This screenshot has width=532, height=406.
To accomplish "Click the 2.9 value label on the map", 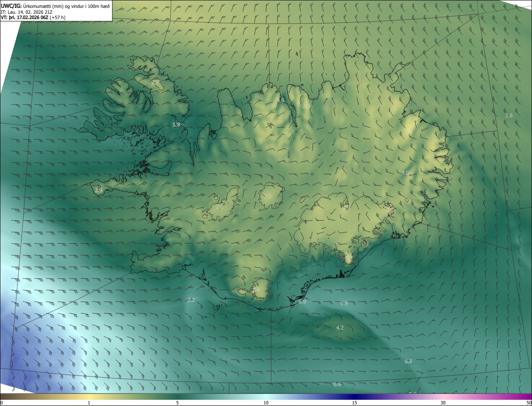I will [99, 190].
